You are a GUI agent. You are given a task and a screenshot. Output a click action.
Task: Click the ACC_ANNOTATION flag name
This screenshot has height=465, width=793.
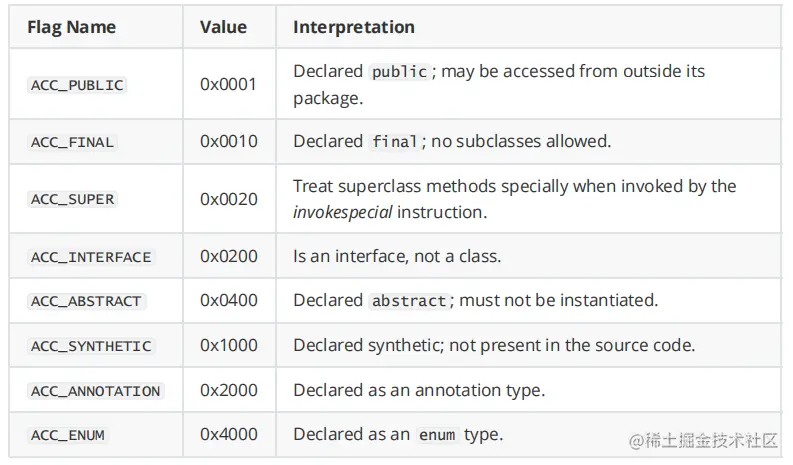(x=95, y=391)
